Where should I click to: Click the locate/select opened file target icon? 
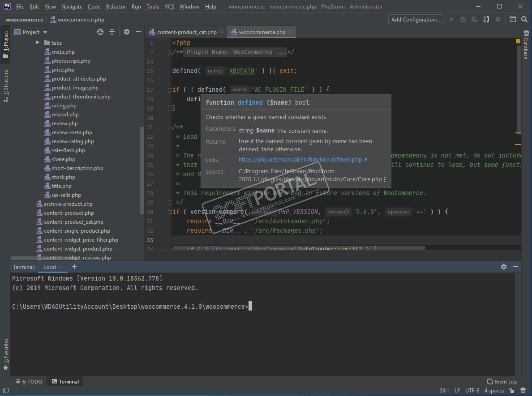pos(100,32)
